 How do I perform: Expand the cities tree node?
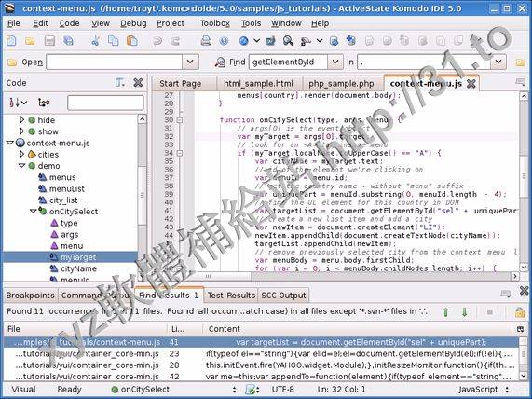21,154
